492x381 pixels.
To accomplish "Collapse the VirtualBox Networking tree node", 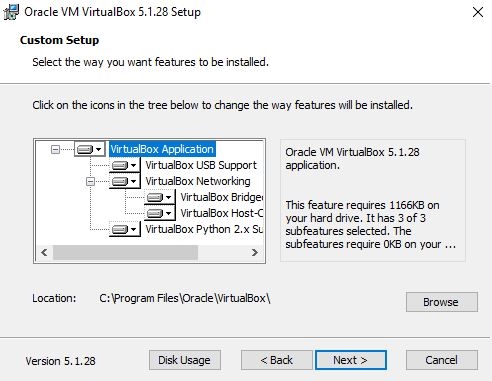I will pyautogui.click(x=90, y=181).
